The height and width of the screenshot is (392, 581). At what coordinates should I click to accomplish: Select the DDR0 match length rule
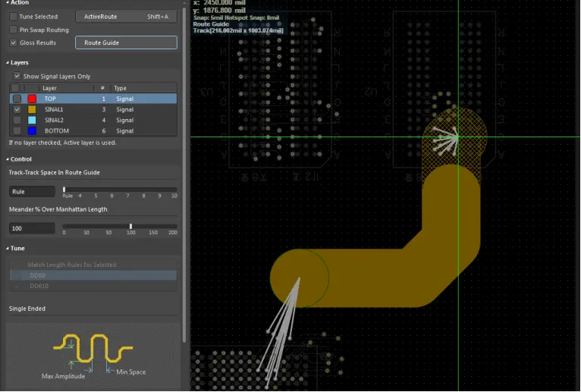pyautogui.click(x=93, y=275)
